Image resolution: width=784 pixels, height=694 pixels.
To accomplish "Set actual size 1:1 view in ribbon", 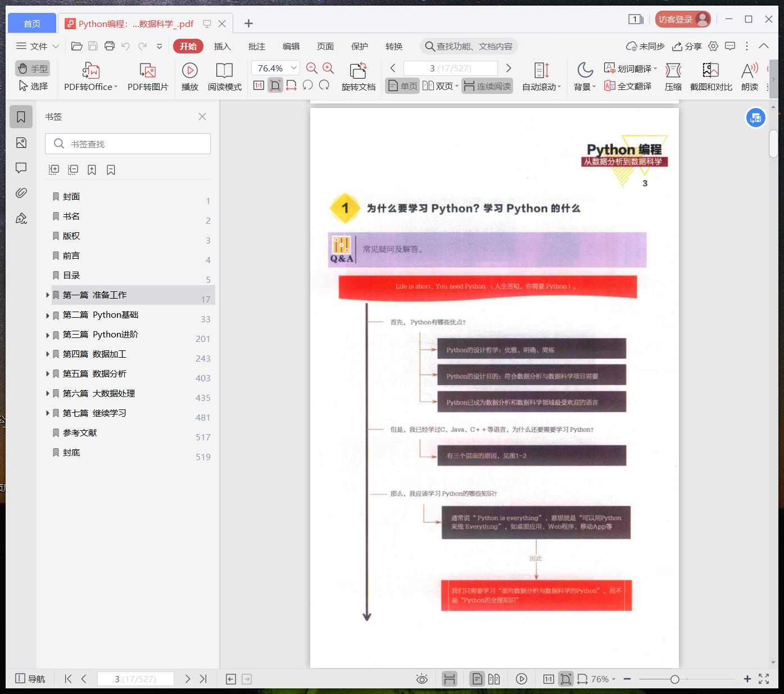I will [x=259, y=85].
